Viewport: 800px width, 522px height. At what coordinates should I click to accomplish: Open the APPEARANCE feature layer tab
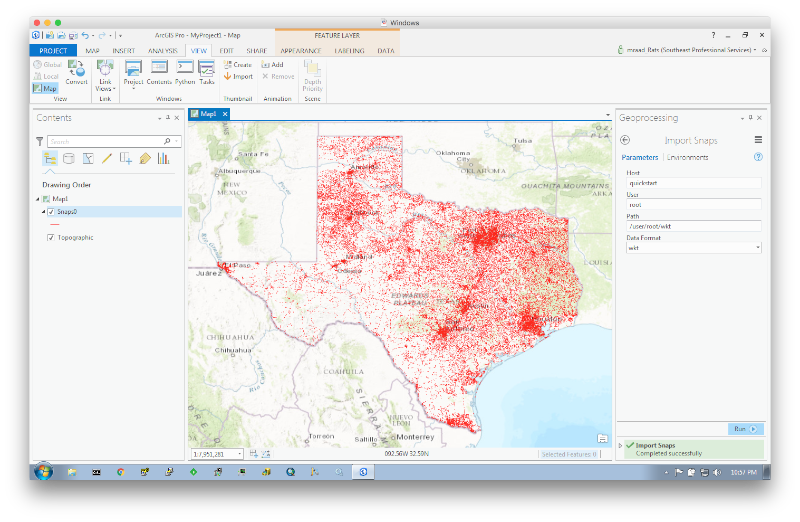point(301,51)
